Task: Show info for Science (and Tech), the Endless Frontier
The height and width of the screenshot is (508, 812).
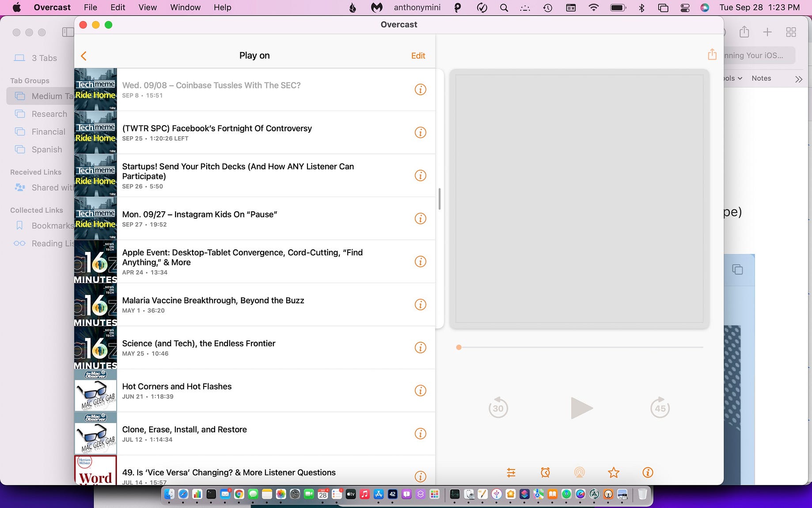Action: click(x=420, y=348)
